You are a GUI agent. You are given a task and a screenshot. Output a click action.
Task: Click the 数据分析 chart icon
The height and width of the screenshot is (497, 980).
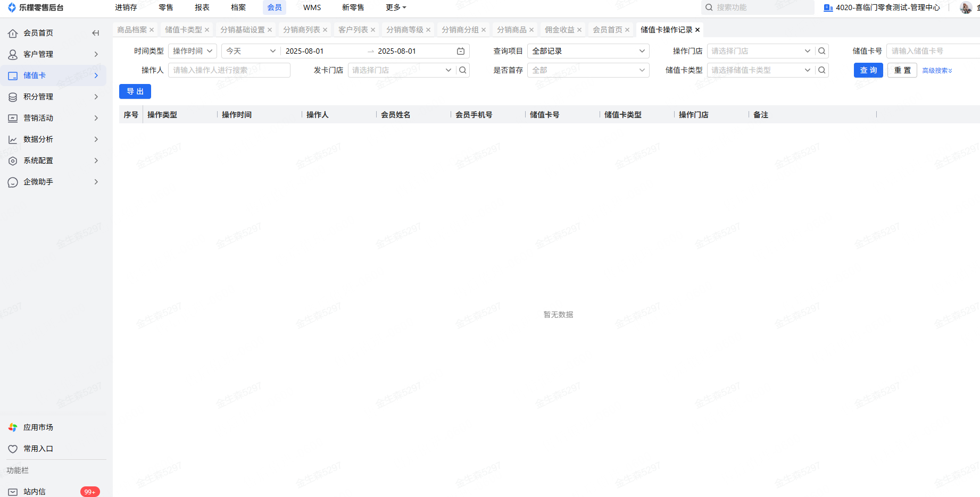[x=13, y=139]
